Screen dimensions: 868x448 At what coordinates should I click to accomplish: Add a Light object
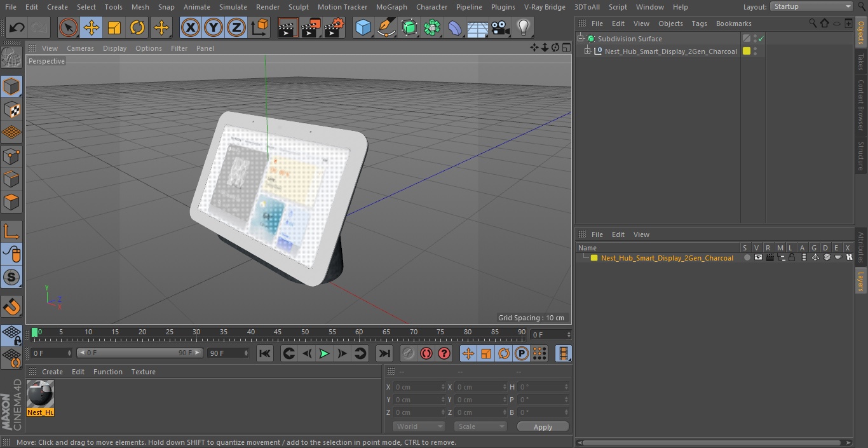click(x=524, y=27)
